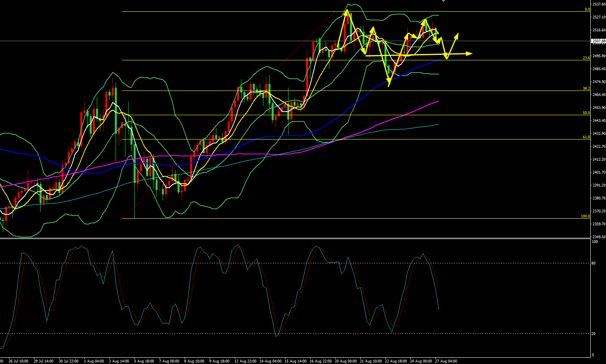Click the 12 Aug 22:00 time label

pos(245,361)
